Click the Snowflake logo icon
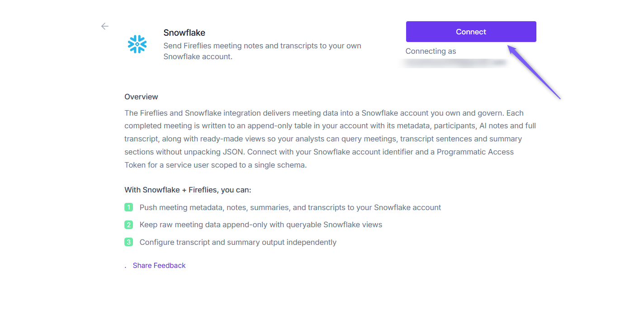The height and width of the screenshot is (323, 644). [137, 44]
